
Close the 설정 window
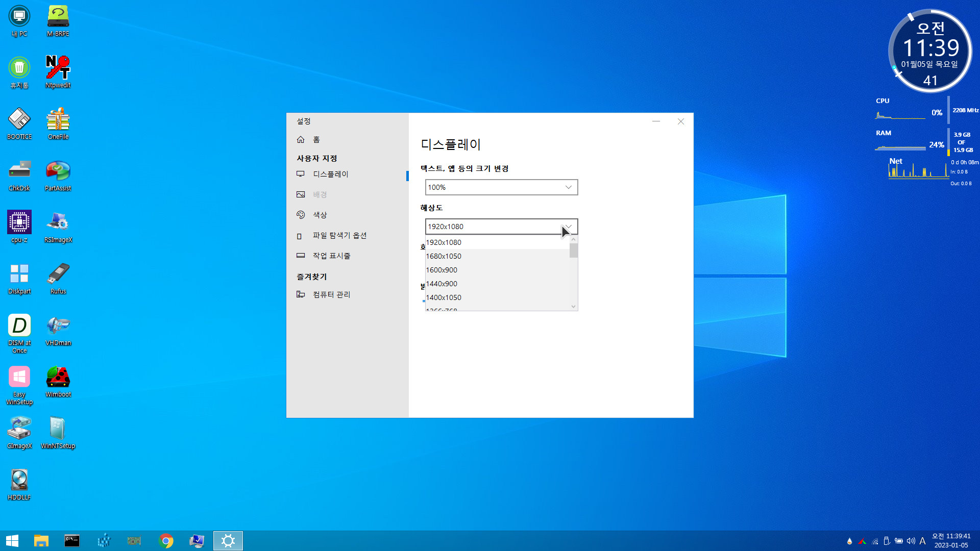point(681,121)
